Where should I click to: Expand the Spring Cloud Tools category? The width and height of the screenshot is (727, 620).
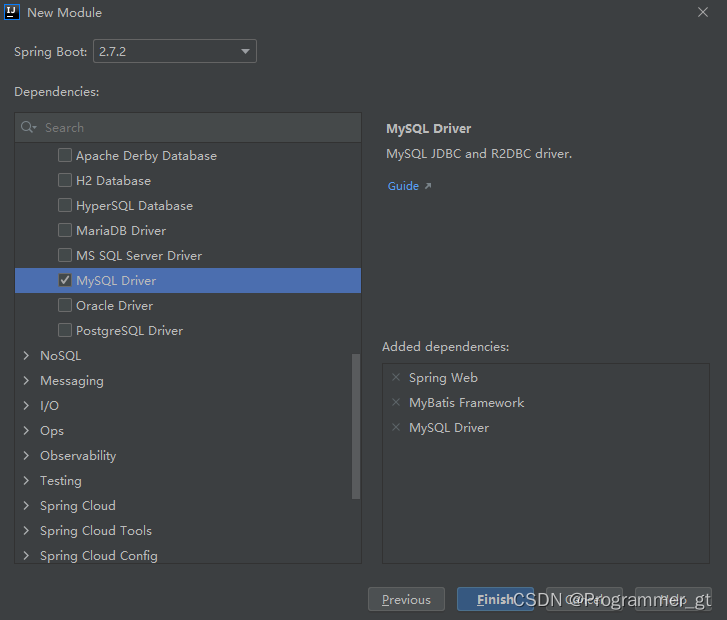coord(26,531)
